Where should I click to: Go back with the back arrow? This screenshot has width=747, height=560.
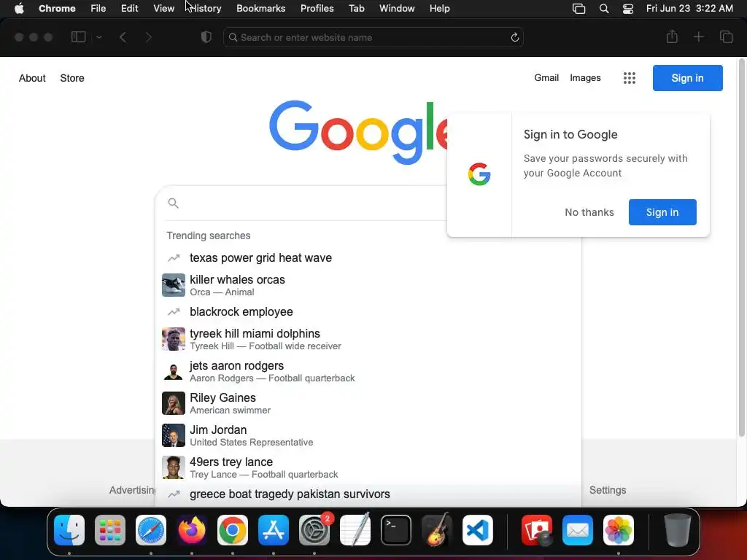tap(123, 37)
